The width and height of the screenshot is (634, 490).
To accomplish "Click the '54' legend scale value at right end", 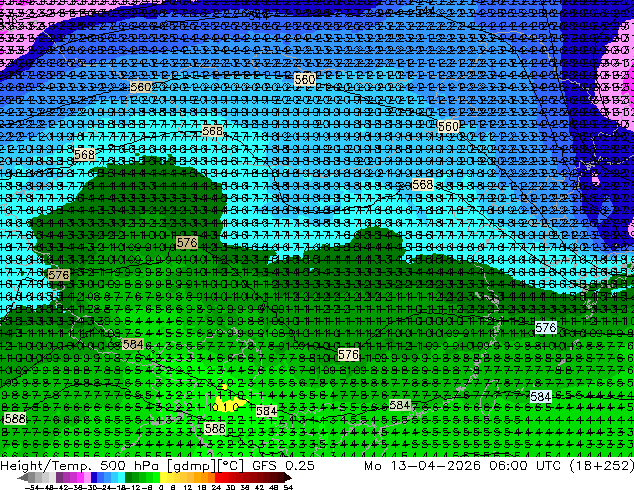I will tap(288, 487).
